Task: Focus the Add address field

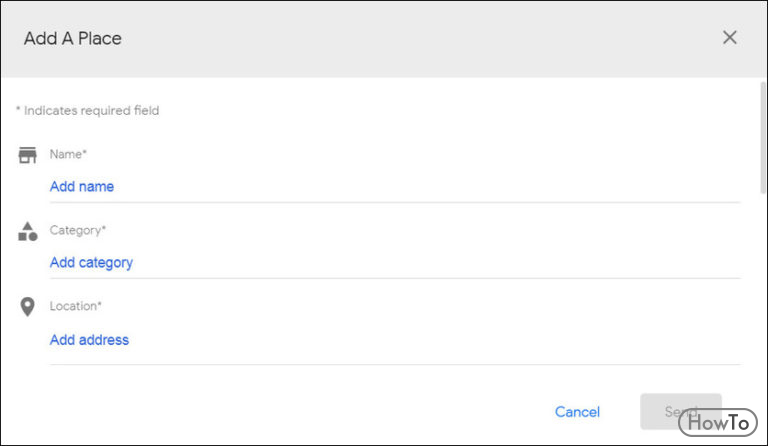Action: point(395,340)
